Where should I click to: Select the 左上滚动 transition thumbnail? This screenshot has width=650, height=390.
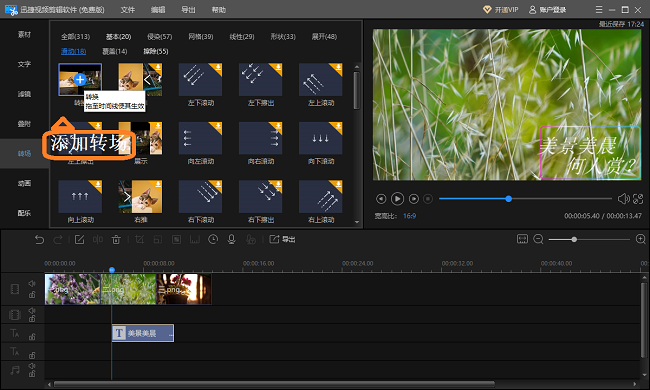[x=320, y=80]
